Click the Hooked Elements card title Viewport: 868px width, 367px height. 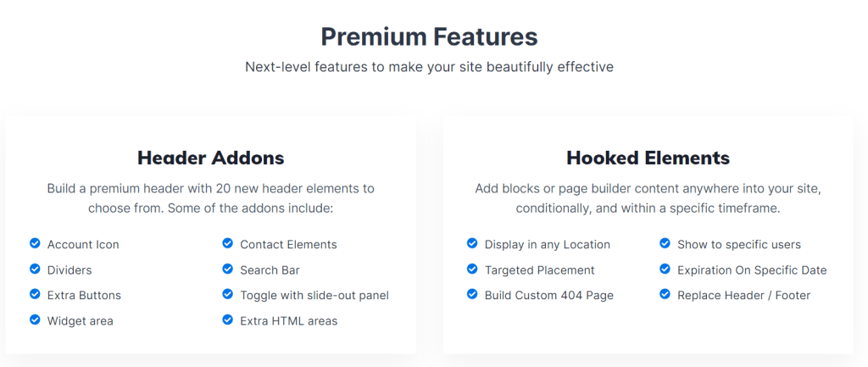[648, 158]
